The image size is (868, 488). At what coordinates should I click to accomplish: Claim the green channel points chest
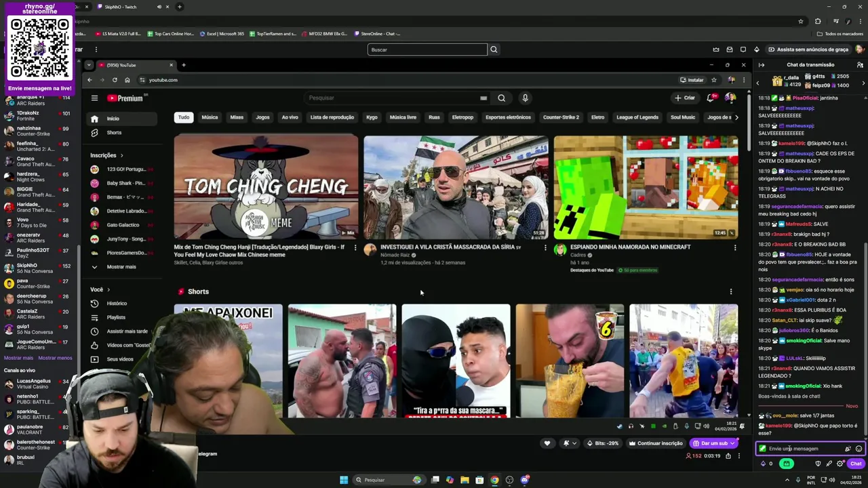(786, 464)
